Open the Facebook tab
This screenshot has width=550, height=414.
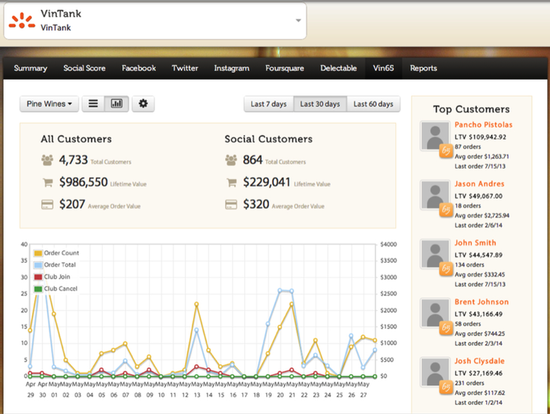click(x=139, y=68)
